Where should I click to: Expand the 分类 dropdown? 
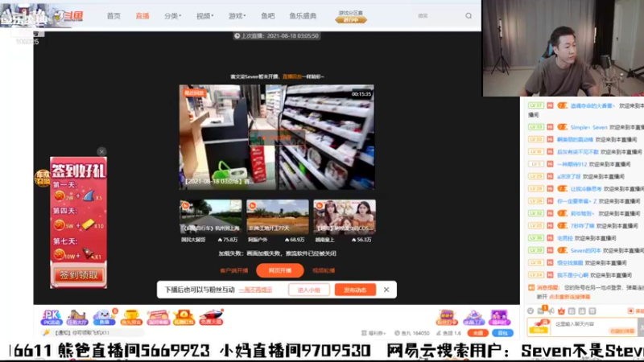tap(172, 16)
